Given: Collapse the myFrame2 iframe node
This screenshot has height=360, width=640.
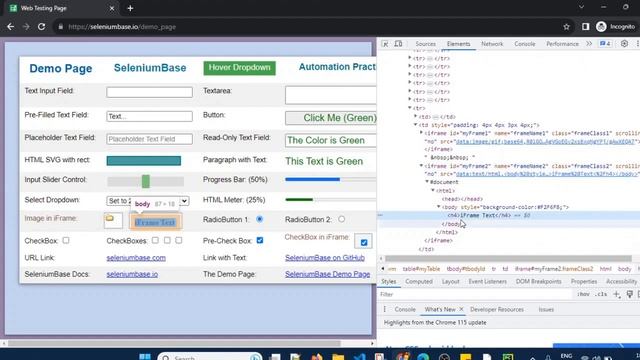Looking at the screenshot, I should click(421, 166).
